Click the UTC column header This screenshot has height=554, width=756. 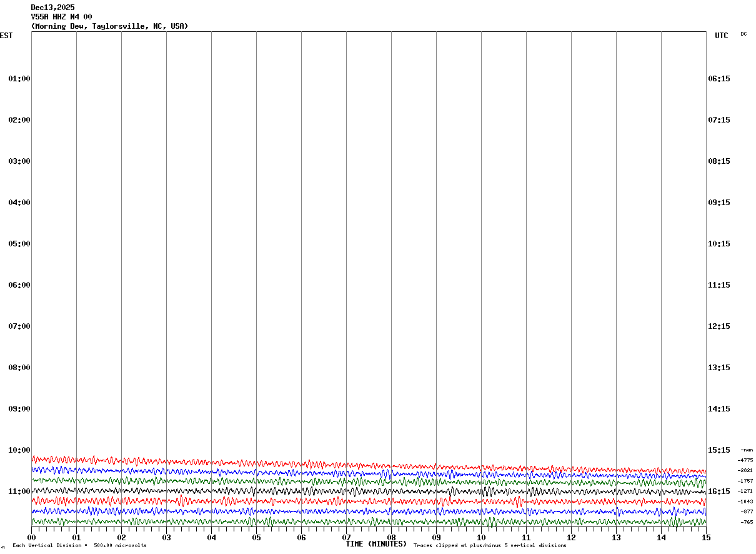tap(722, 36)
